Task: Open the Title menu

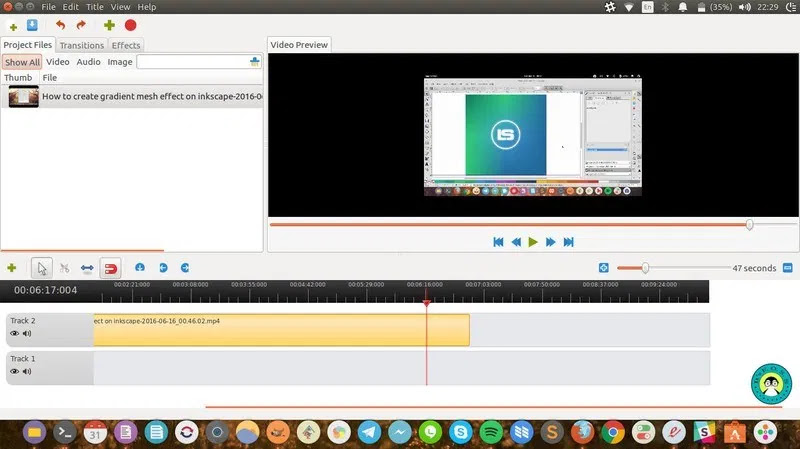Action: click(x=94, y=7)
